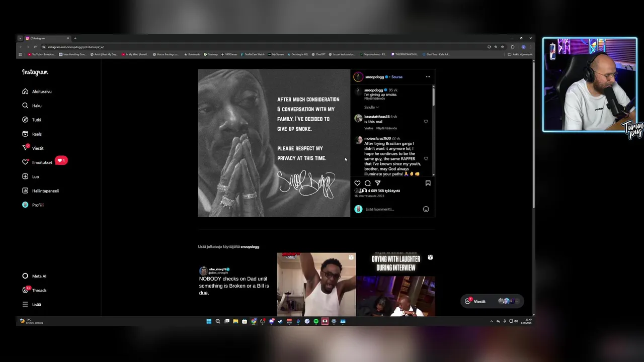Open Crying With Laughter interview reel
This screenshot has width=644, height=362.
[395, 285]
